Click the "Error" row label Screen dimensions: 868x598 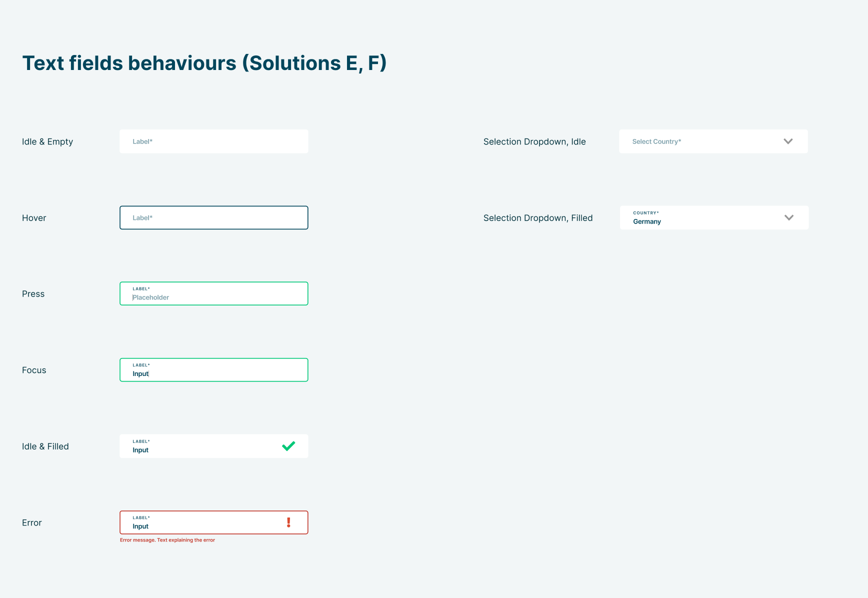32,522
